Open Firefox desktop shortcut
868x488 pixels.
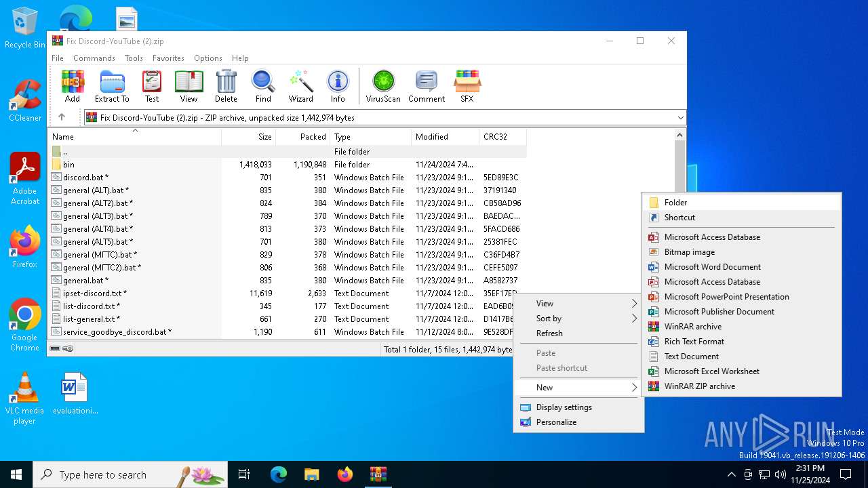tap(25, 247)
